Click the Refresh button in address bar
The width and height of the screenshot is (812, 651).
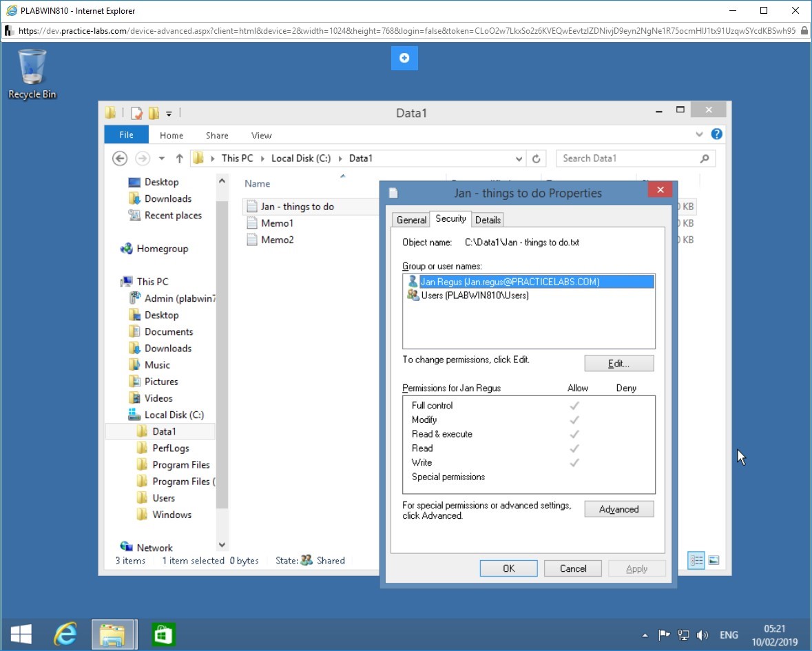tap(537, 159)
